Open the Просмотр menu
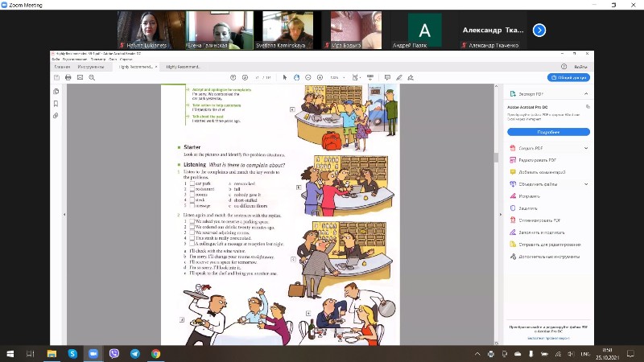 click(x=98, y=60)
